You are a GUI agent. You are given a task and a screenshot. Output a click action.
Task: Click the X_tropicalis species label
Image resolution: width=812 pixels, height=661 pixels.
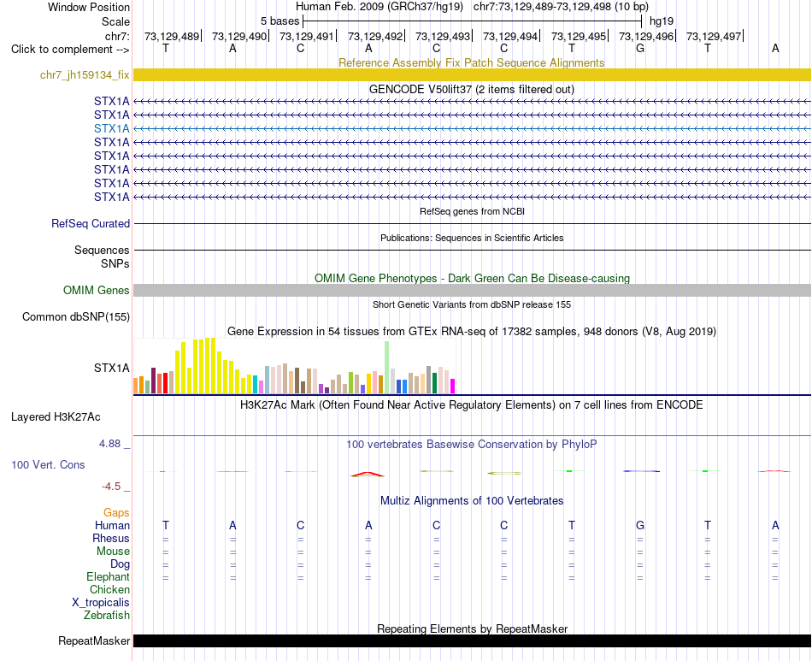(101, 603)
